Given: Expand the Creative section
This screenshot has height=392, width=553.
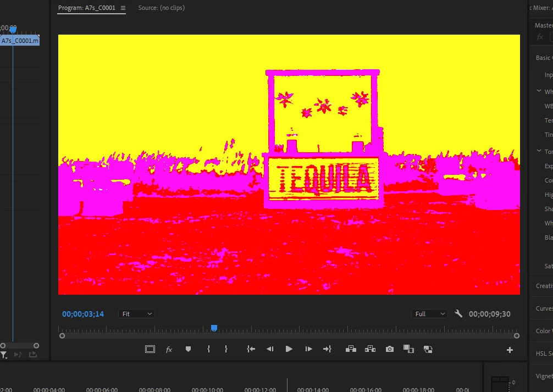Looking at the screenshot, I should (x=544, y=286).
